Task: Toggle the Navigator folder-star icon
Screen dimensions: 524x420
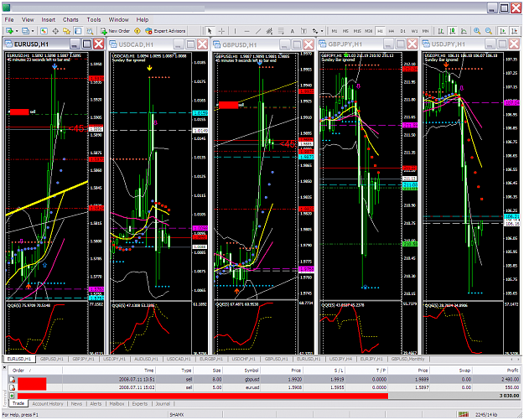Action: point(67,31)
